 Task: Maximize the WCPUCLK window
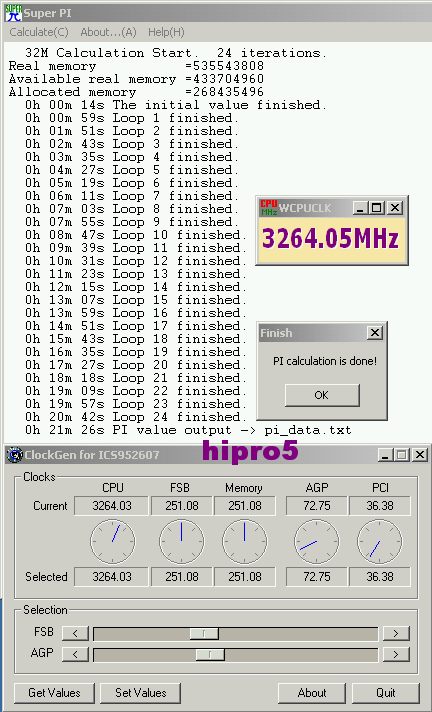[377, 208]
